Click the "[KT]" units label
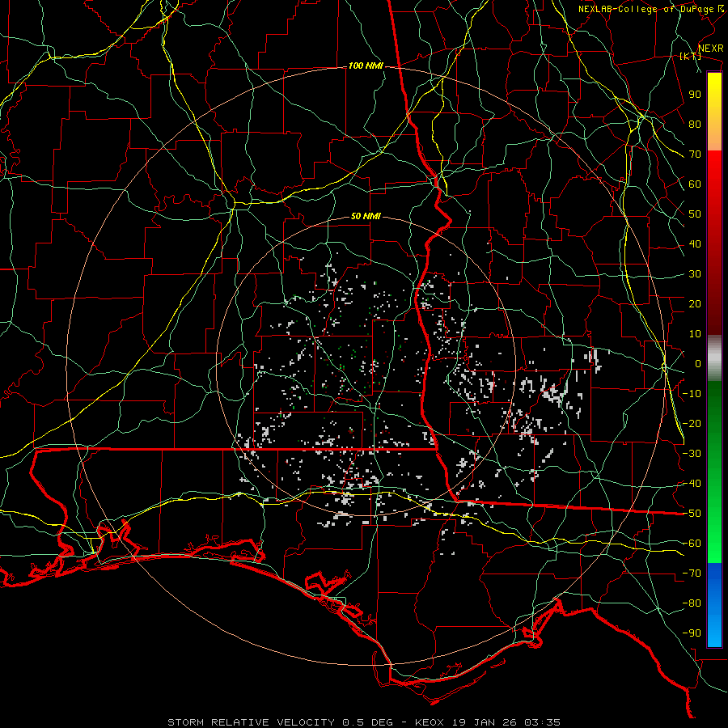The height and width of the screenshot is (728, 728). (691, 56)
